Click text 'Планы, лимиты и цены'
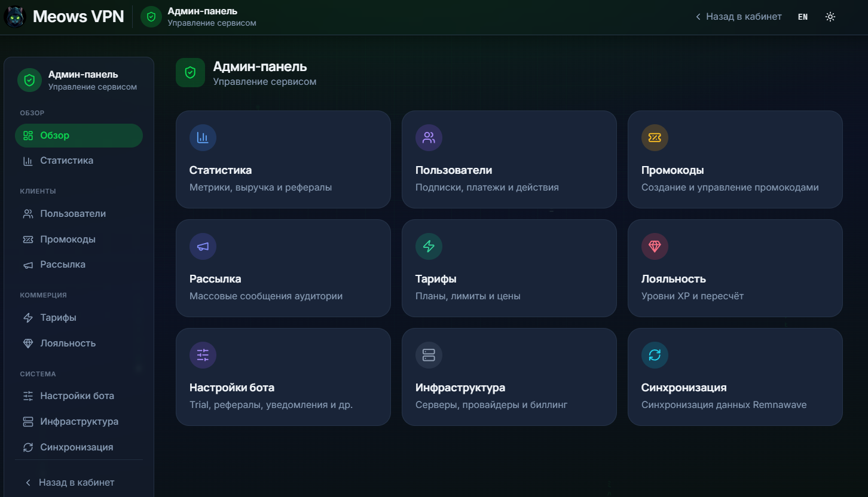The width and height of the screenshot is (868, 497). click(x=468, y=296)
